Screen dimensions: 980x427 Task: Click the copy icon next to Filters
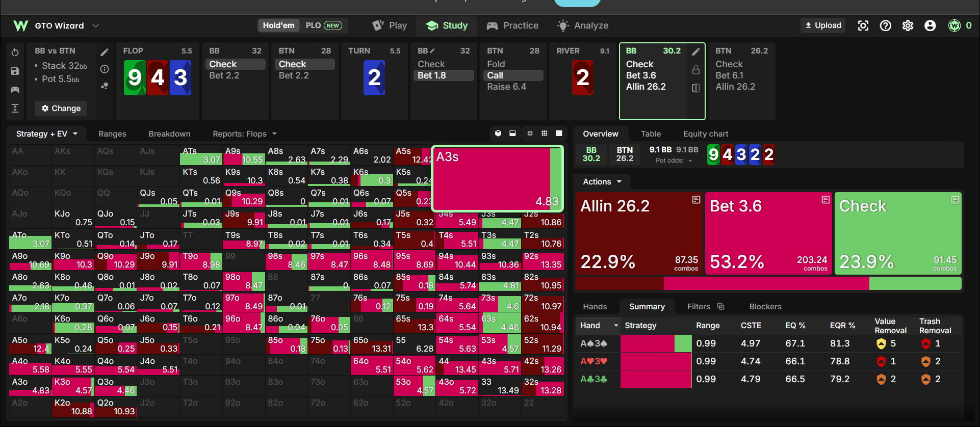[x=720, y=306]
